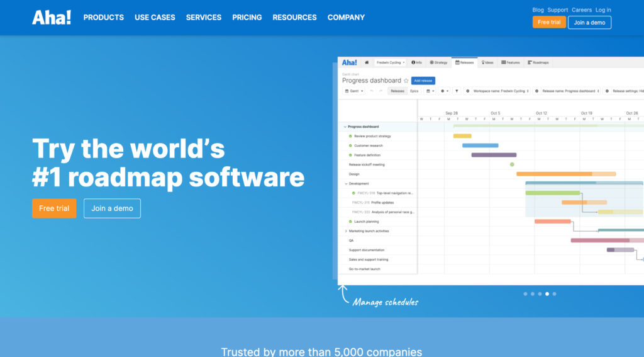Image resolution: width=644 pixels, height=357 pixels.
Task: Switch the Gantt view to Epics
Action: 414,91
